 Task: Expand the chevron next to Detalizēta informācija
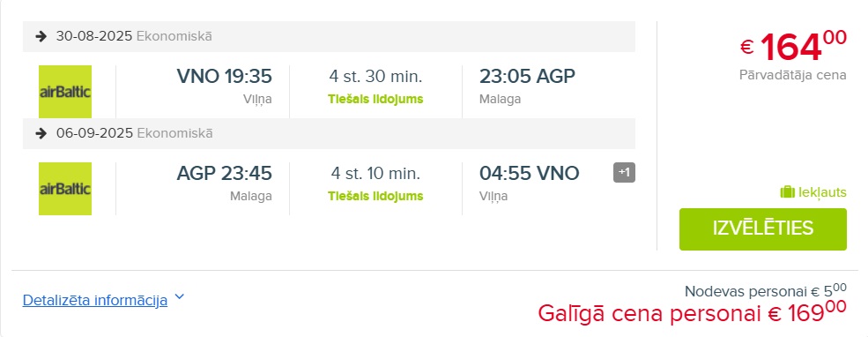pos(179,297)
